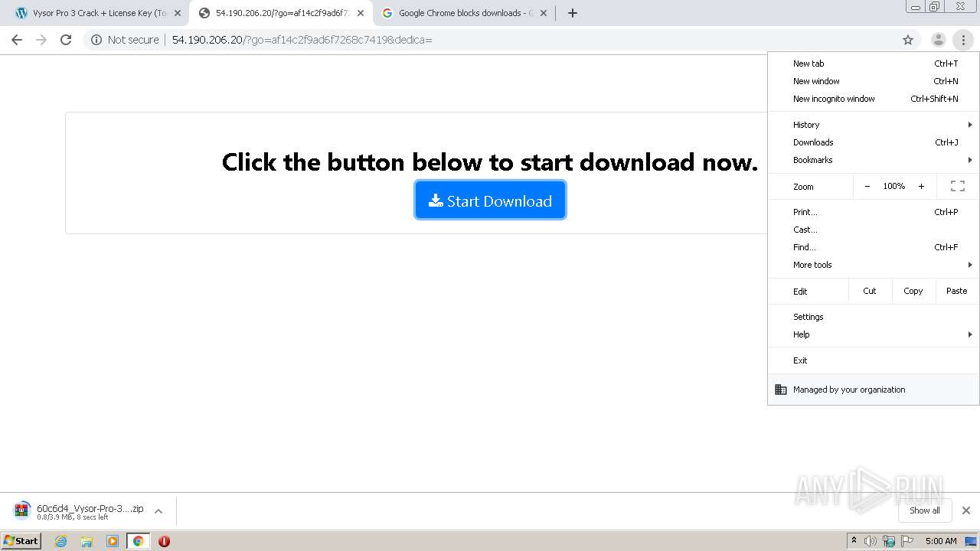Click the Start Download button

tap(490, 201)
